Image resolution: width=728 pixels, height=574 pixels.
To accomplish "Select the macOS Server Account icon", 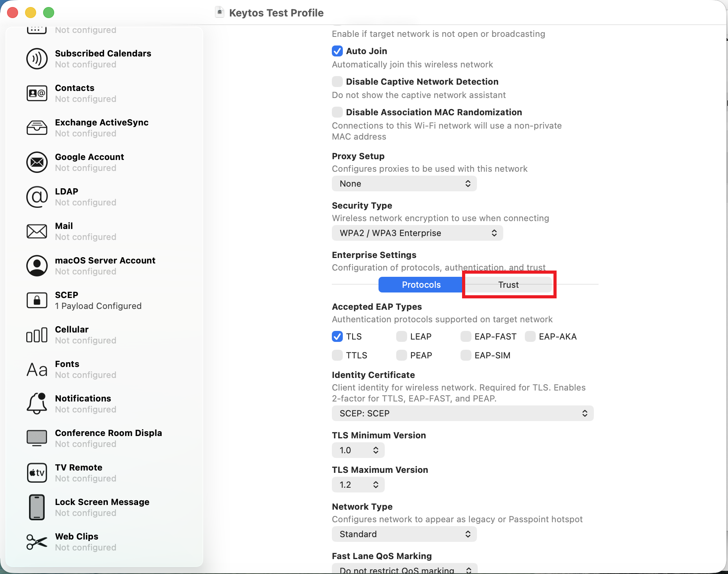I will pos(37,266).
